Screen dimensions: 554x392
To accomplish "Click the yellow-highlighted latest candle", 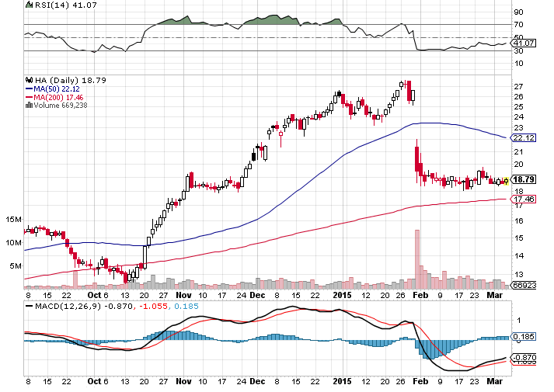I will tap(506, 181).
